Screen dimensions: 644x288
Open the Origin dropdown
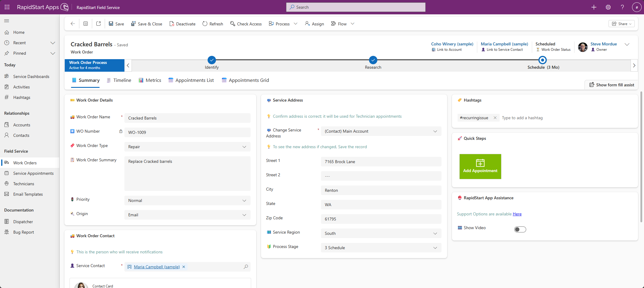(187, 215)
